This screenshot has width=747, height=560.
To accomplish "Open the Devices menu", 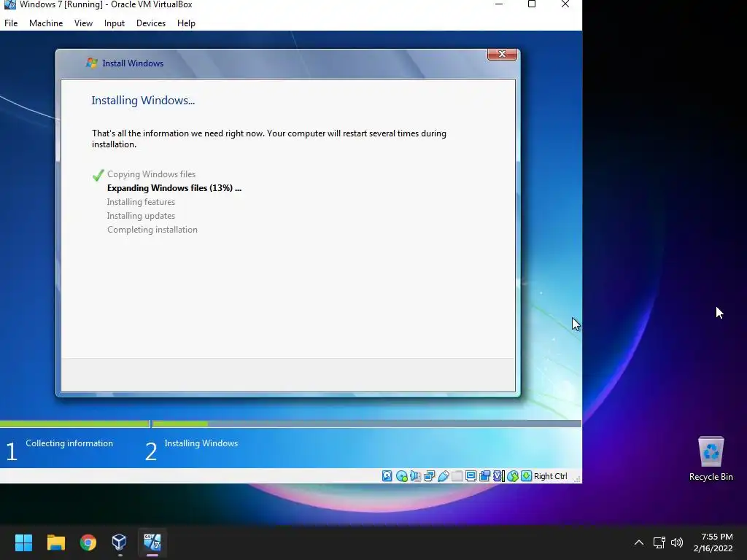I will click(151, 23).
